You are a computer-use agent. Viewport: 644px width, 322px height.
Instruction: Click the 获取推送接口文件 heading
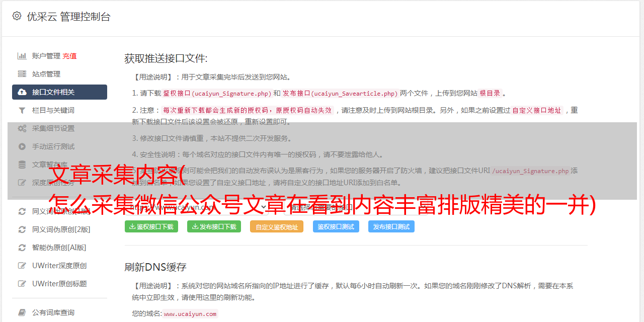point(166,58)
